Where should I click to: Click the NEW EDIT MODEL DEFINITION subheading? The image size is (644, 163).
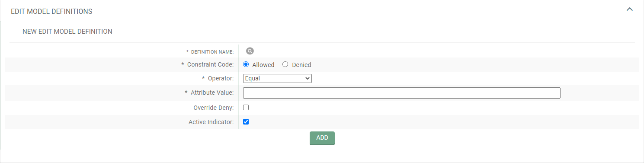[67, 32]
